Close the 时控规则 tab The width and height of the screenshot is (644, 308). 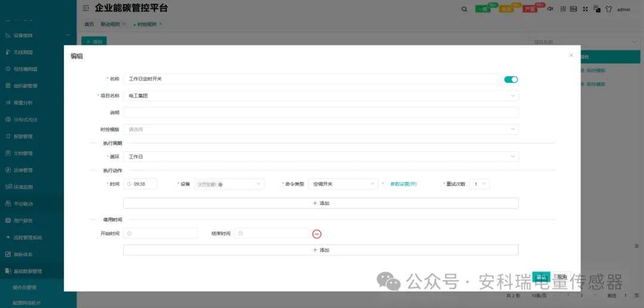160,24
